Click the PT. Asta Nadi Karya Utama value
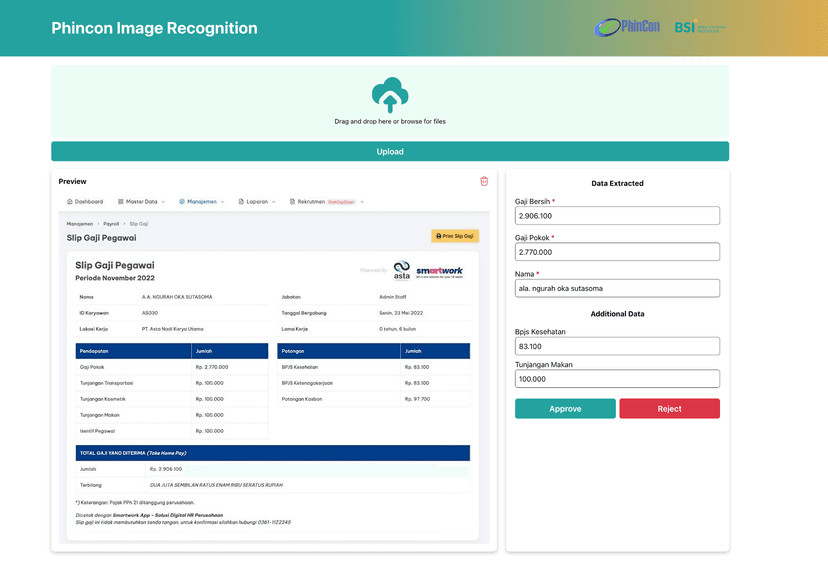828x565 pixels. (172, 329)
